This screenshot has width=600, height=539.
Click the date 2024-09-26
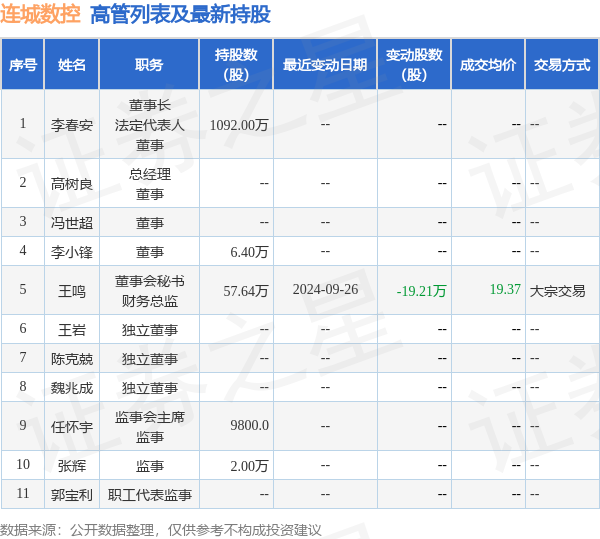tap(326, 290)
